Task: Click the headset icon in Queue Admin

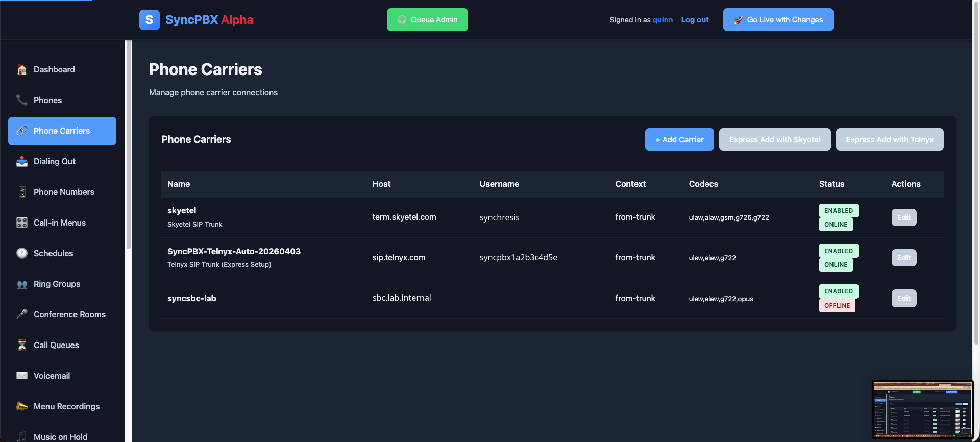Action: pyautogui.click(x=402, y=20)
